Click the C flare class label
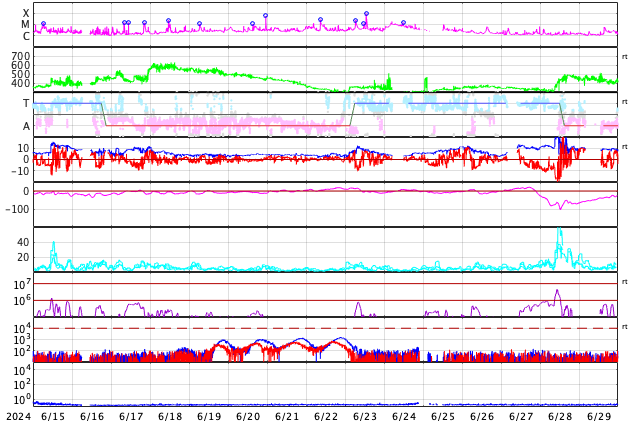This screenshot has width=634, height=424. 26,36
